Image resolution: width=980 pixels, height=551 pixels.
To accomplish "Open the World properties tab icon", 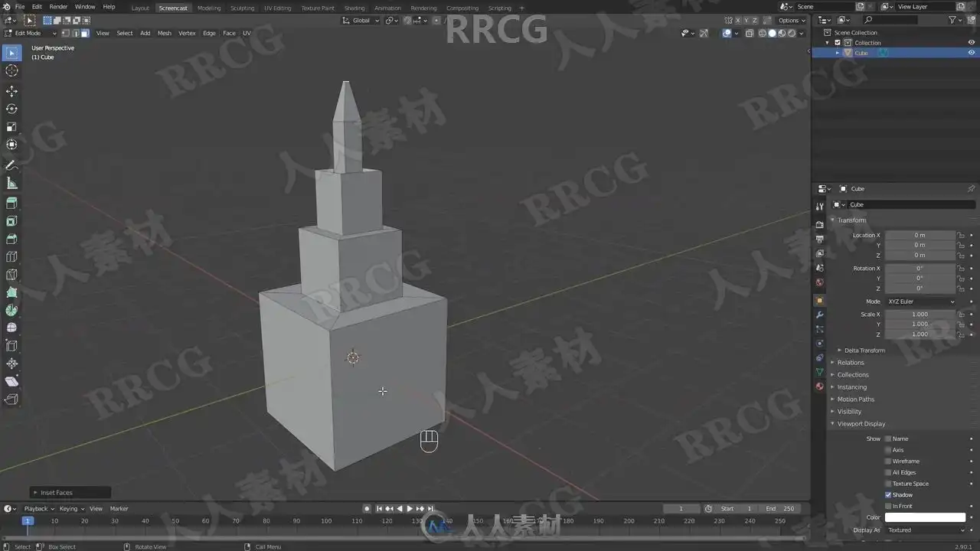I will tap(820, 282).
